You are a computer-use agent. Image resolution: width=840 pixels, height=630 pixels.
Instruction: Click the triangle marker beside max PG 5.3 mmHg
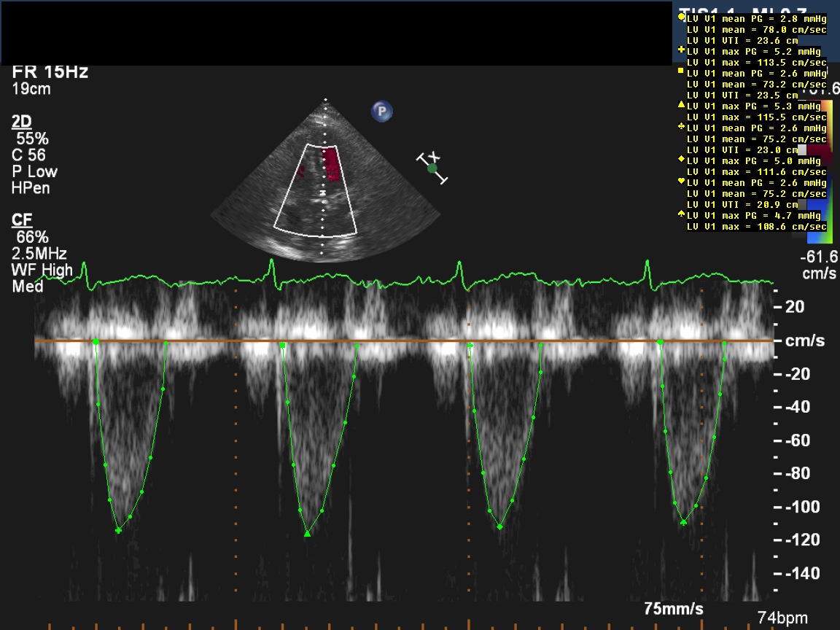[681, 105]
